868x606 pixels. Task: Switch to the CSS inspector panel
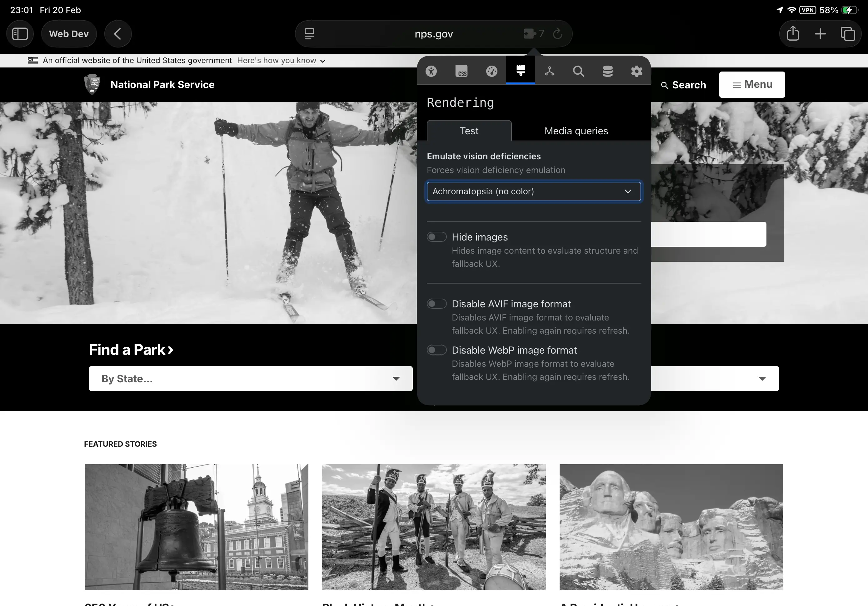pos(461,71)
